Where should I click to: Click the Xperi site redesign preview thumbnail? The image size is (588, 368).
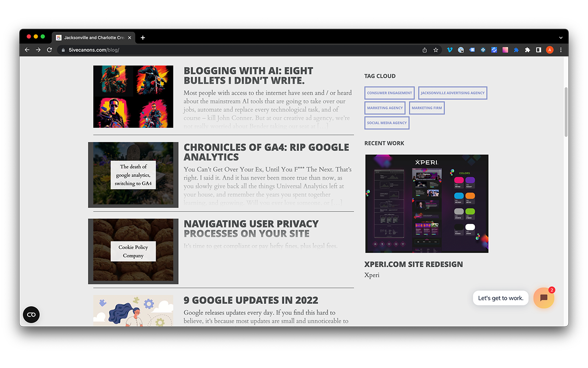coord(426,203)
